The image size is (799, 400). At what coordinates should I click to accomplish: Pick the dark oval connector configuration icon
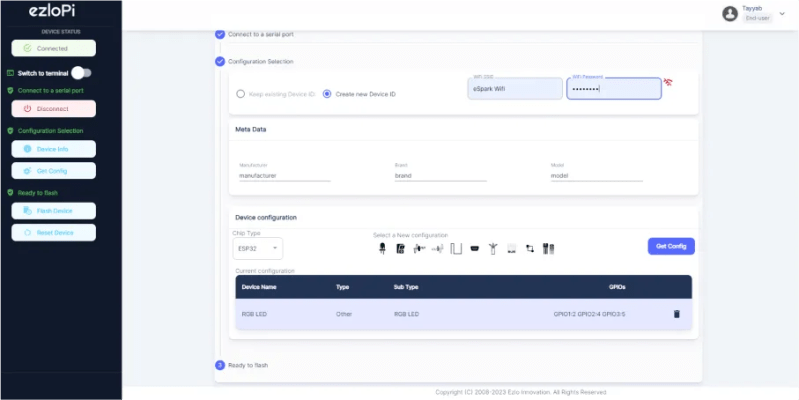tap(474, 249)
